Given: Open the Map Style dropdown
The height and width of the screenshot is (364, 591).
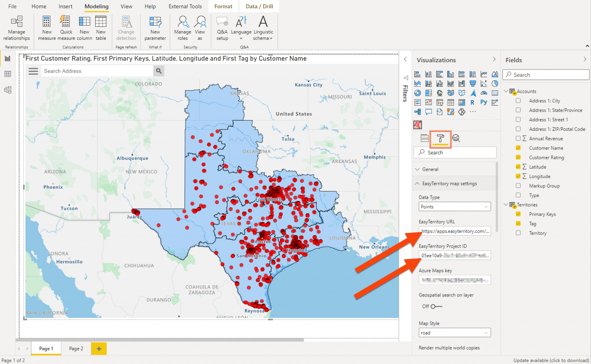Looking at the screenshot, I should point(455,332).
